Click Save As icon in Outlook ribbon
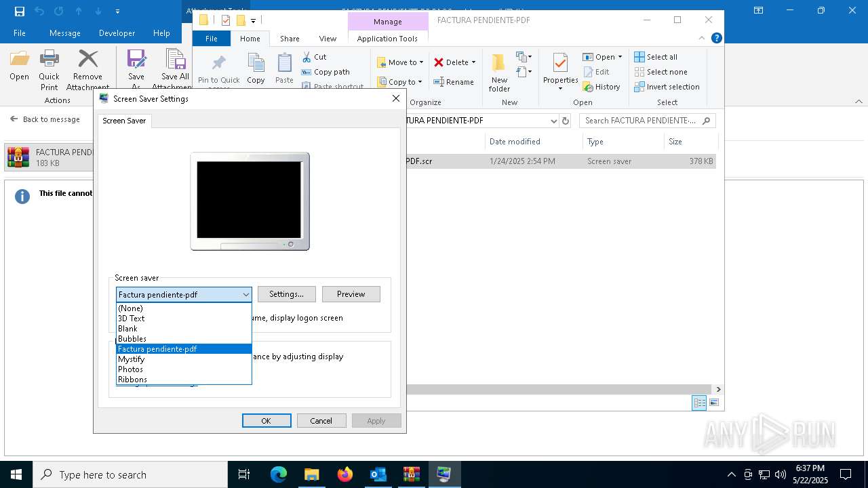The image size is (868, 488). tap(136, 70)
